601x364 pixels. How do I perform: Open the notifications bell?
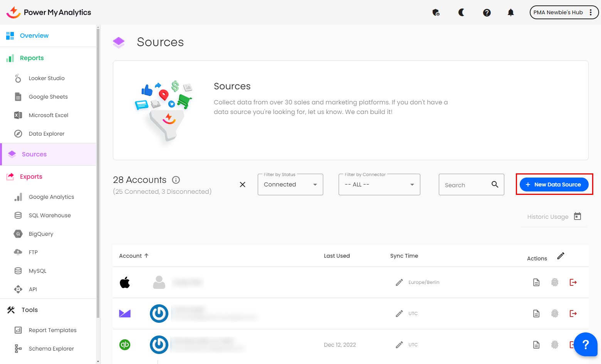[x=510, y=13]
